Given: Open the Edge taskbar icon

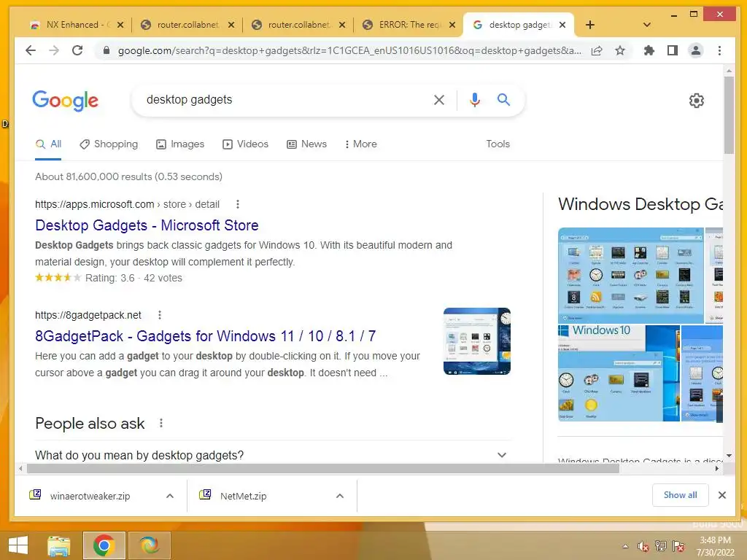Looking at the screenshot, I should coord(150,545).
